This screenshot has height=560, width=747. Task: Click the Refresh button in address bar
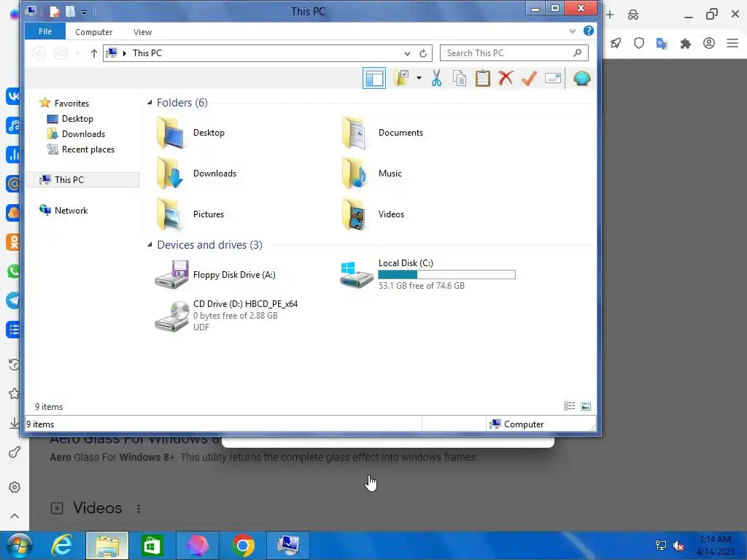pos(422,53)
